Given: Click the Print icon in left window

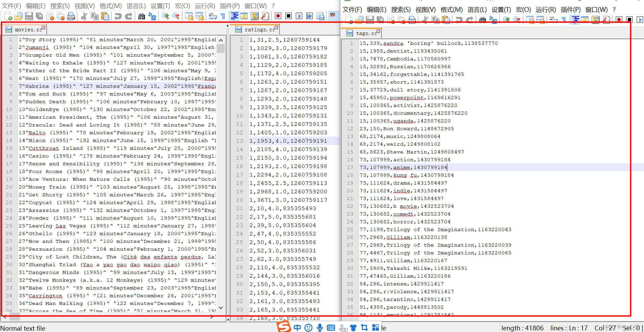Looking at the screenshot, I should tap(71, 16).
